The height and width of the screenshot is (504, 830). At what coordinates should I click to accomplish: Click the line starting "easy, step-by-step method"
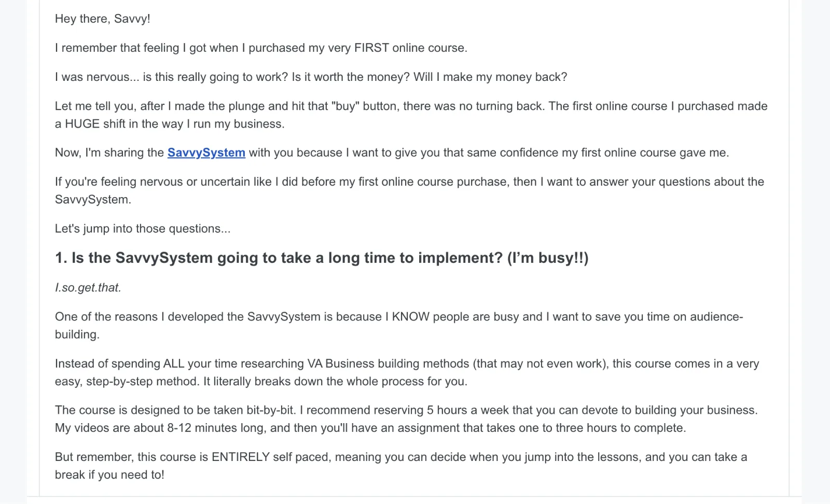261,382
